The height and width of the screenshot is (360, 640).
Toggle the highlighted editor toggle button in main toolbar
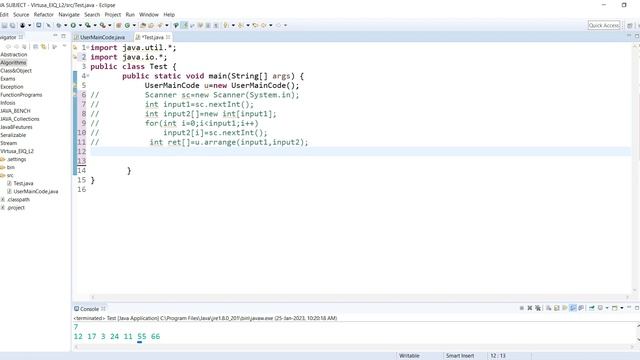(184, 25)
